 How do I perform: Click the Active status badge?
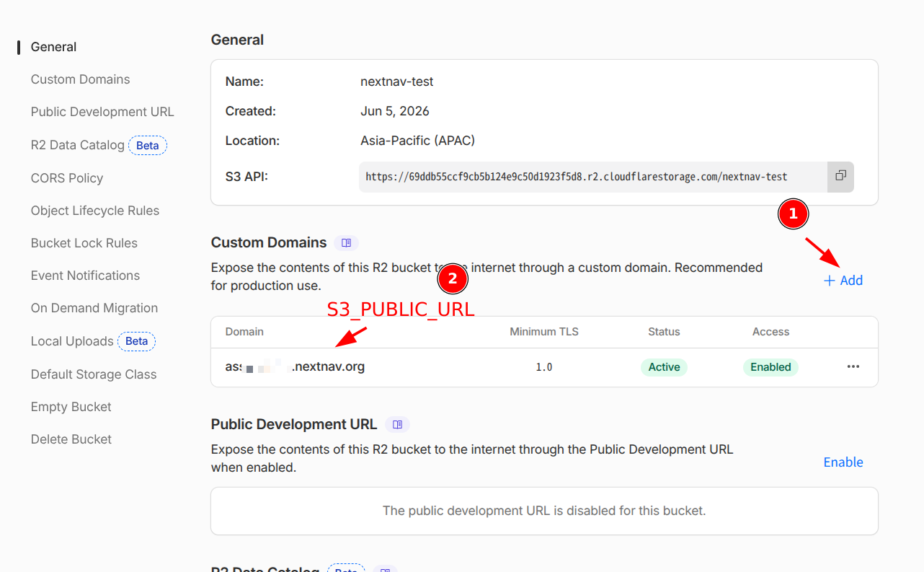[664, 366]
